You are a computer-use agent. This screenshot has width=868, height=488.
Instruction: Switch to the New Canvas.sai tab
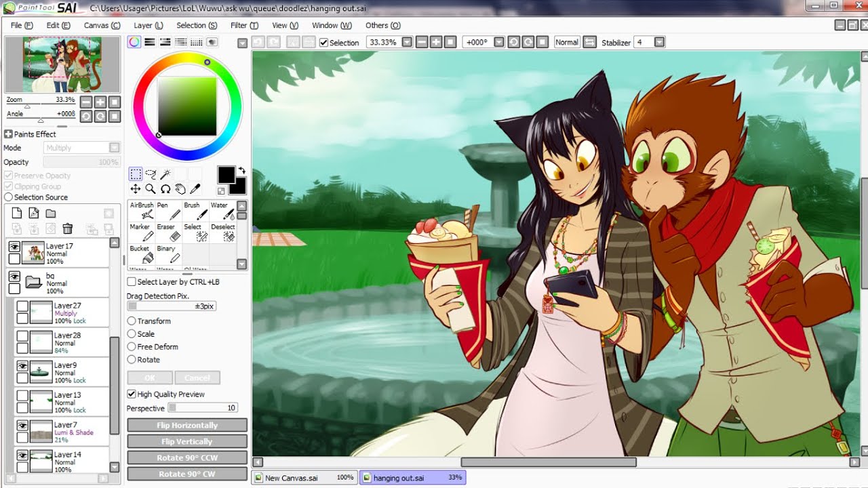tap(304, 478)
